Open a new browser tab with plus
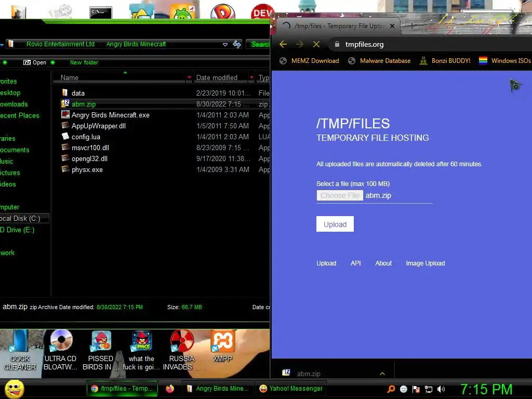The height and width of the screenshot is (399, 532). click(x=412, y=26)
